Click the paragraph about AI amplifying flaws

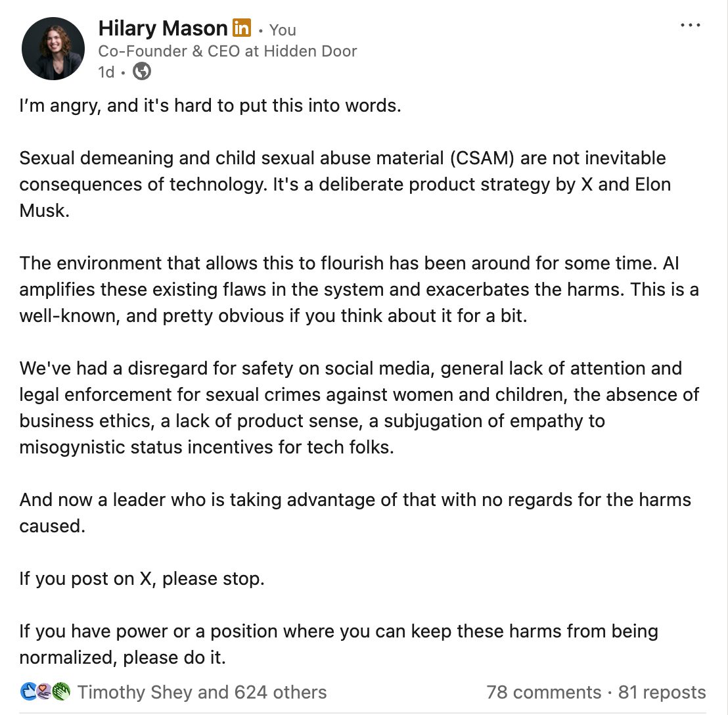(358, 289)
